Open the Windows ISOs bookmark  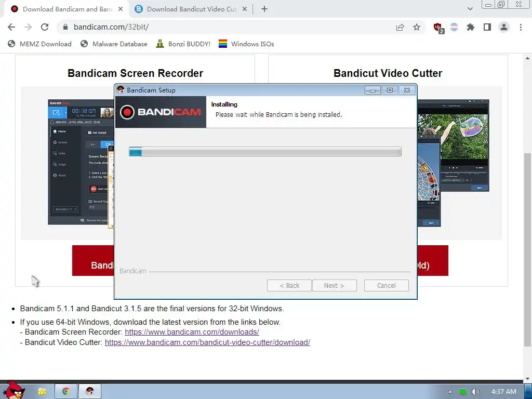coord(246,44)
